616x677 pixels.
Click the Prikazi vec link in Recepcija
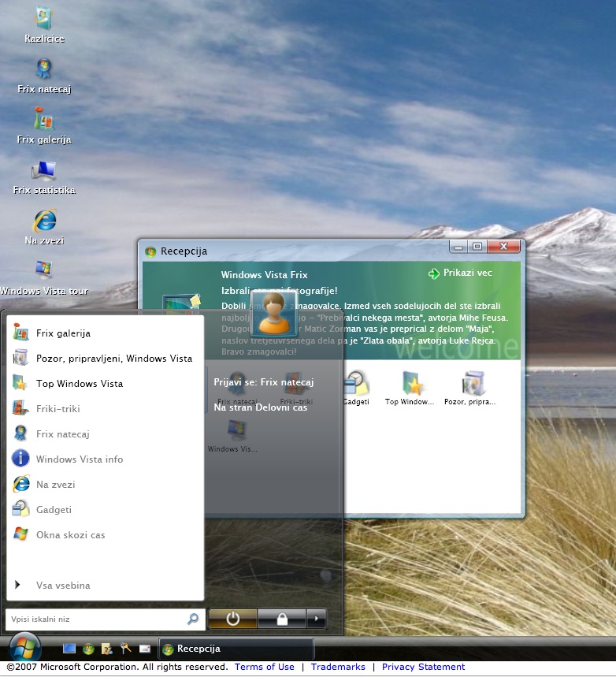pos(460,273)
